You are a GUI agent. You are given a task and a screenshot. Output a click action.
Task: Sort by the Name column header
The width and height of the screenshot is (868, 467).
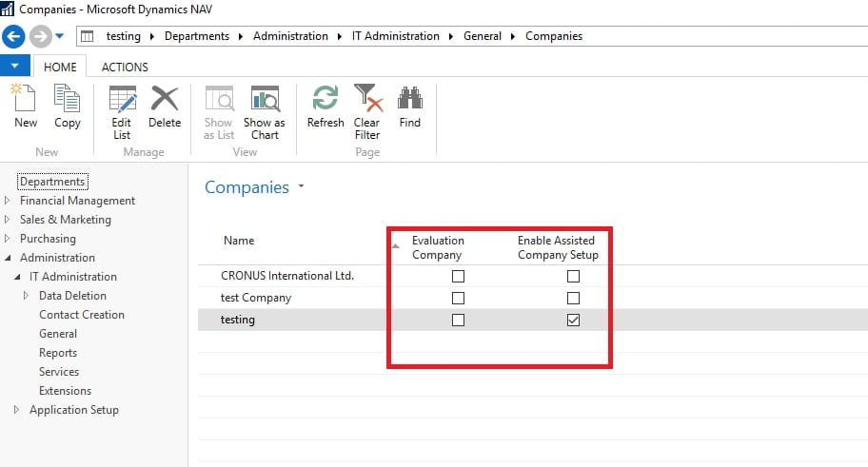(x=239, y=241)
